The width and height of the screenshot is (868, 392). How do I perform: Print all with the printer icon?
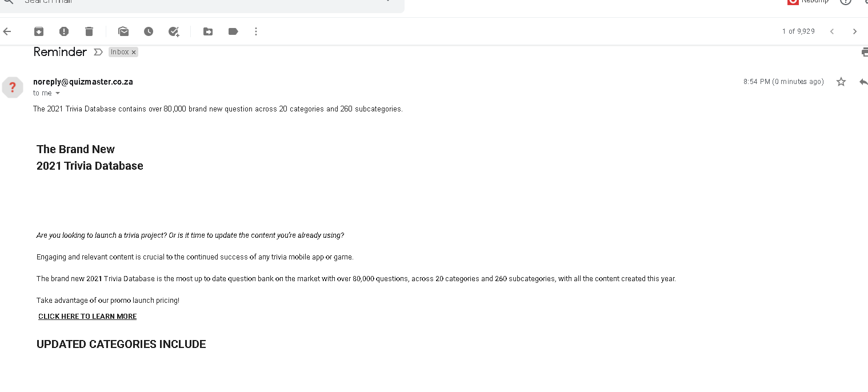(x=865, y=52)
